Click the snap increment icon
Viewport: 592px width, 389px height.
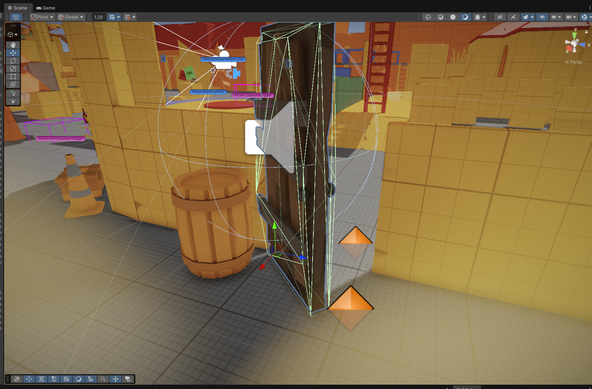[128, 17]
